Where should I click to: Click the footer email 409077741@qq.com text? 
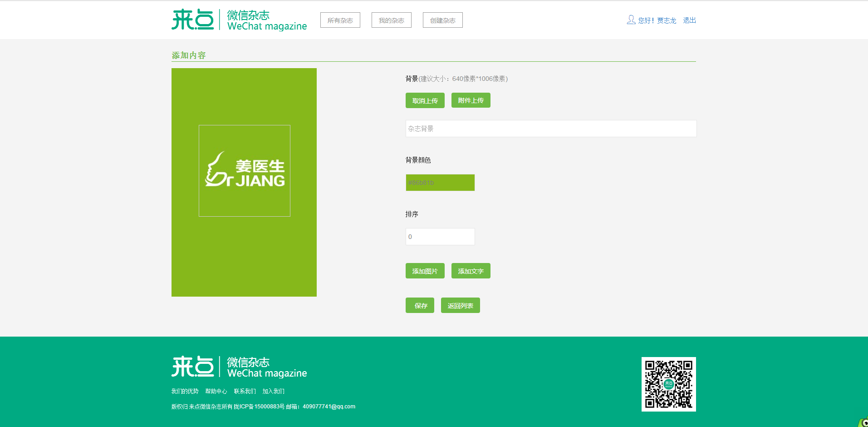click(x=329, y=407)
